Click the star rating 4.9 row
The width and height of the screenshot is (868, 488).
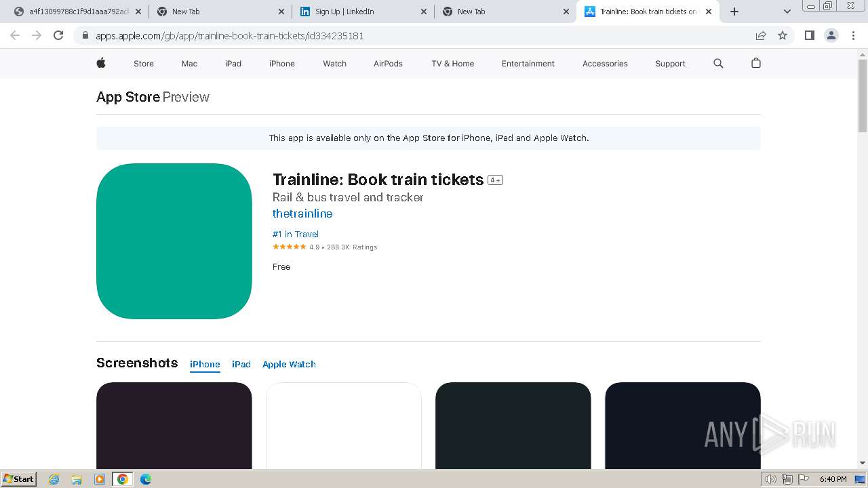coord(325,247)
